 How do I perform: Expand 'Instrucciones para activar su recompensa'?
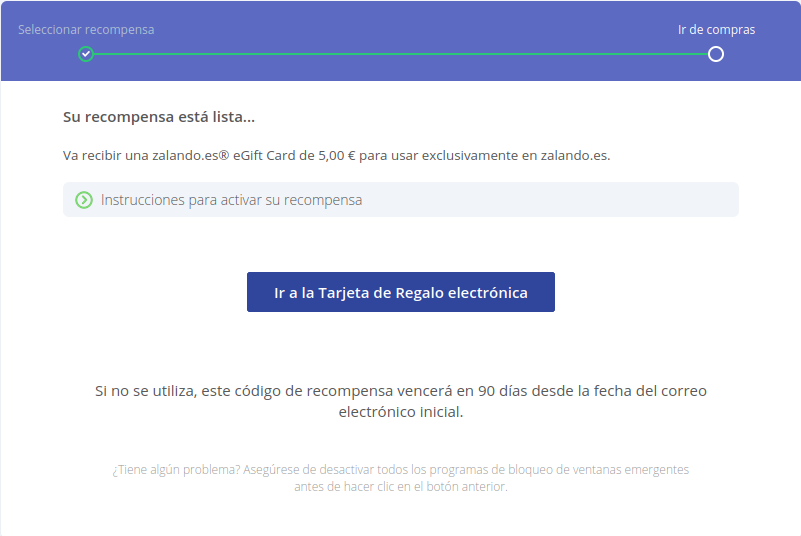400,200
